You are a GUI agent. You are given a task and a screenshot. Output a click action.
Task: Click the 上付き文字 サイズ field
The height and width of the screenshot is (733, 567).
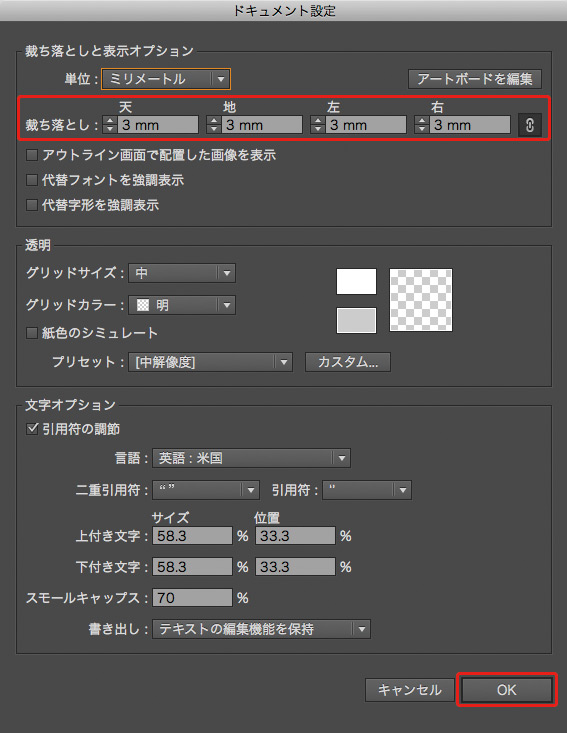(192, 536)
